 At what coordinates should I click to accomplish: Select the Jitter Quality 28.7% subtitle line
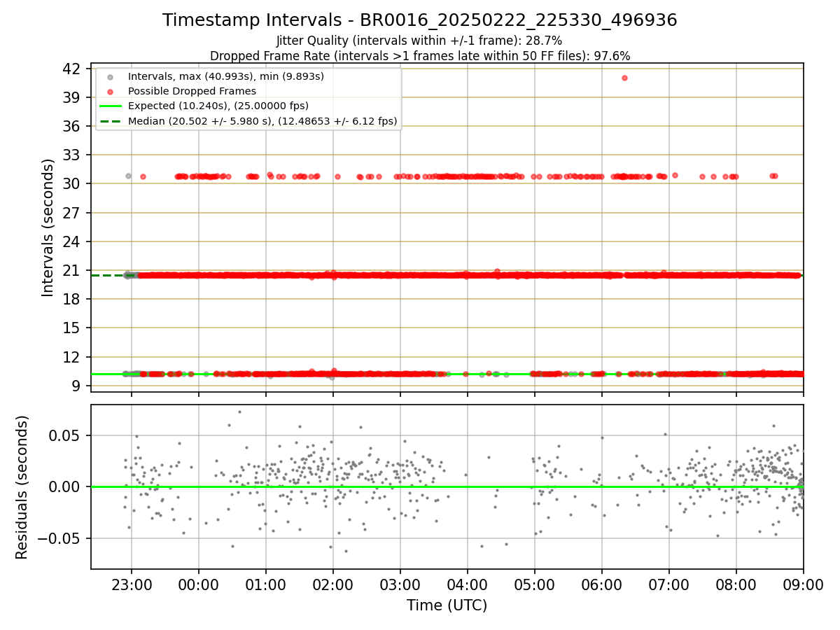pos(419,41)
